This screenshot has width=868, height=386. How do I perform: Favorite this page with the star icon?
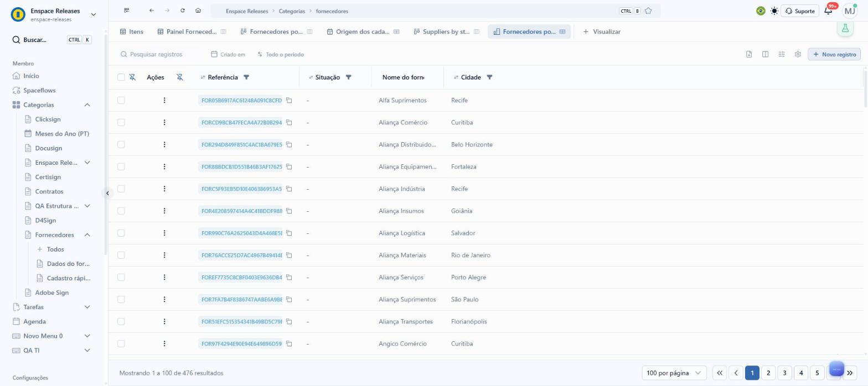point(648,11)
